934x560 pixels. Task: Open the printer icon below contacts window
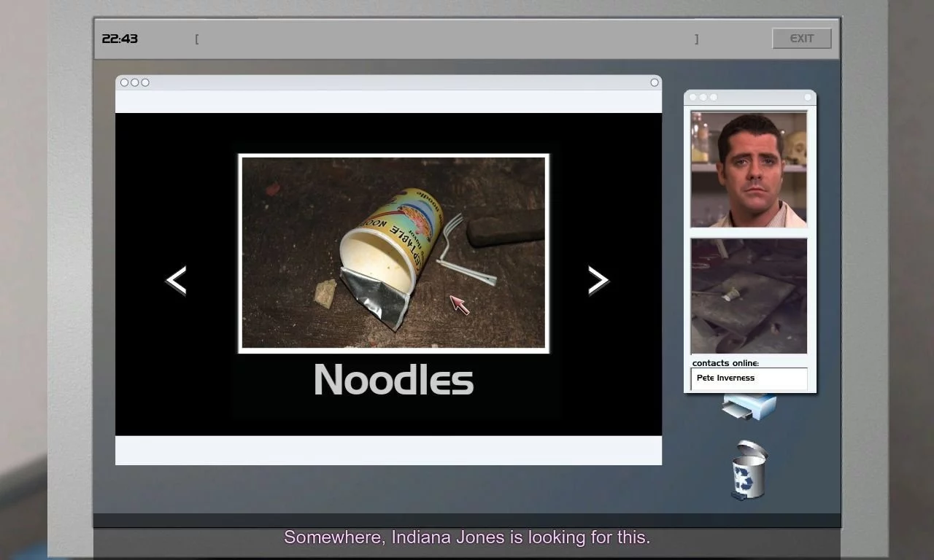coord(749,407)
